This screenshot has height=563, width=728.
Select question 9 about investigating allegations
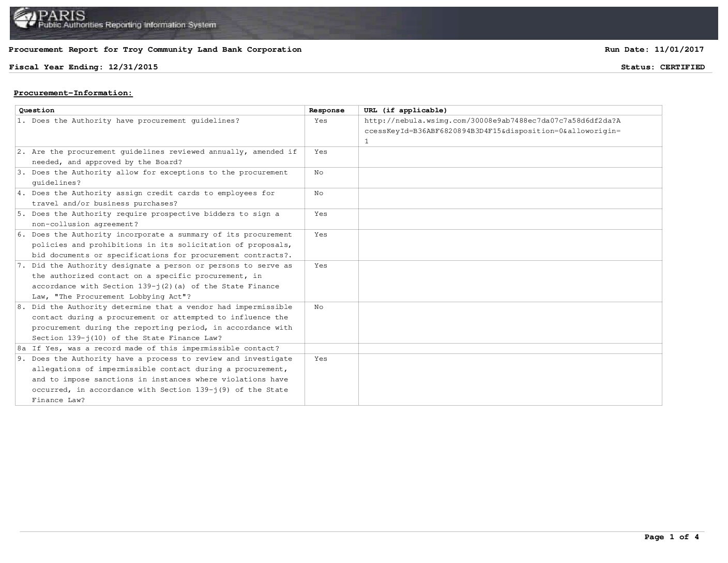coord(155,379)
